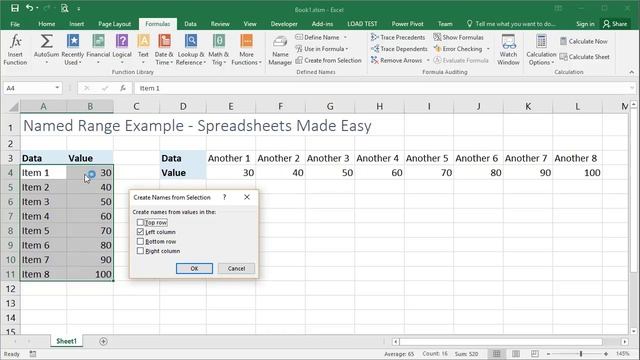Toggle Show Formulas
This screenshot has width=640, height=360.
tap(458, 37)
